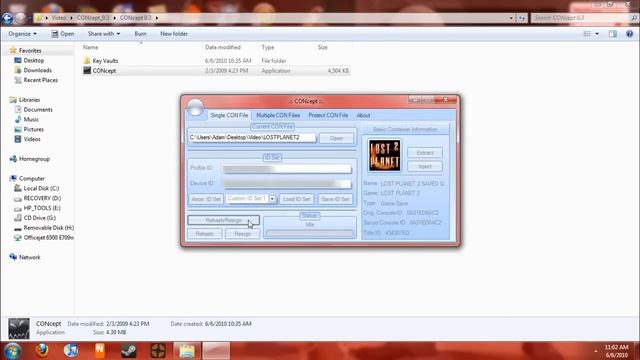Open Firefox from the taskbar
The height and width of the screenshot is (360, 640).
pos(42,351)
